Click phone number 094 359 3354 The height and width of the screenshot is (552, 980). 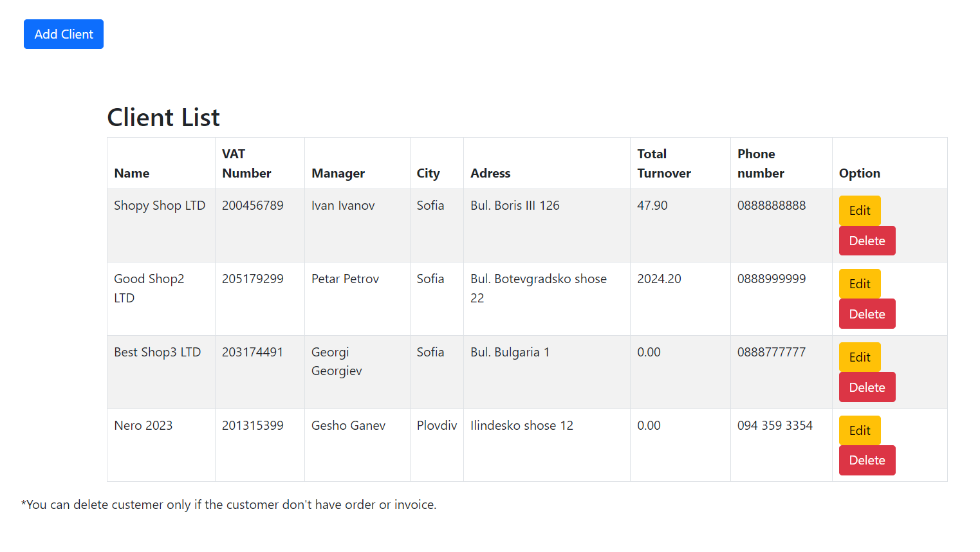pyautogui.click(x=775, y=425)
